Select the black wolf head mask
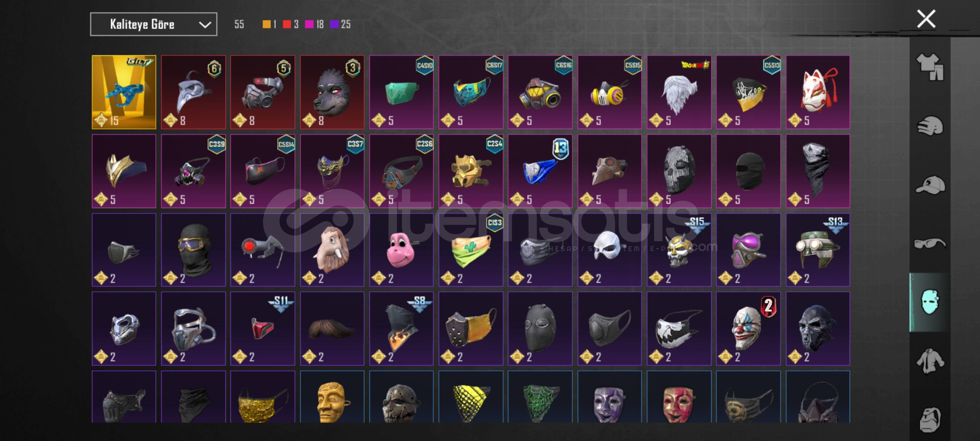This screenshot has height=441, width=980. [x=332, y=92]
